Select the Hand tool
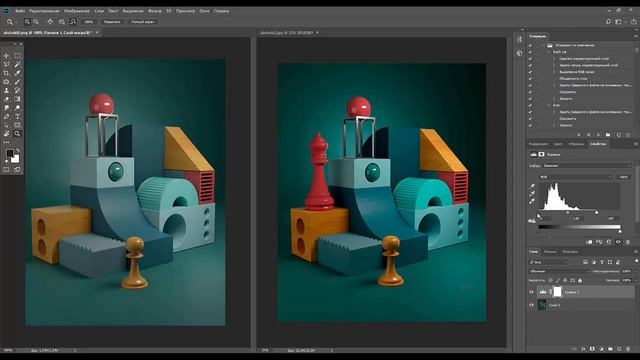The width and height of the screenshot is (640, 360). tap(7, 133)
